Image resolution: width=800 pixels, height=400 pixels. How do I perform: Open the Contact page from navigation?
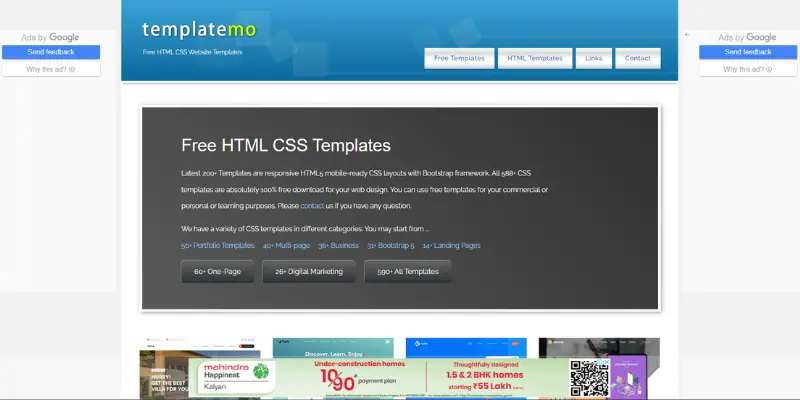click(x=637, y=58)
